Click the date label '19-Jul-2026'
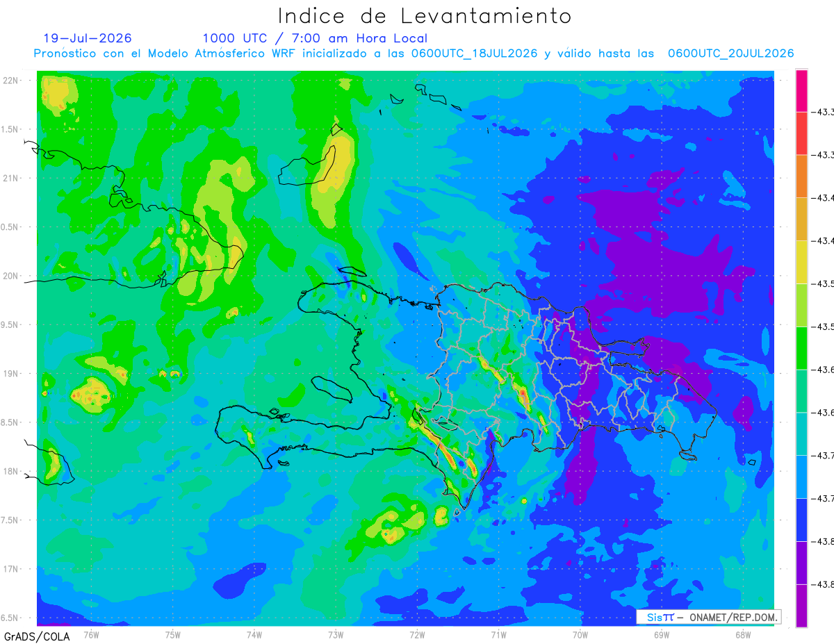Viewport: 834px width, 644px height. tap(88, 38)
